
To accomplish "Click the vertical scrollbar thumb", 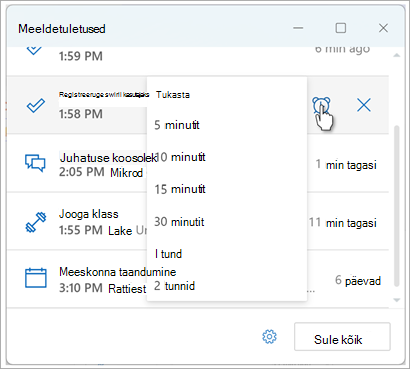I will 397,206.
